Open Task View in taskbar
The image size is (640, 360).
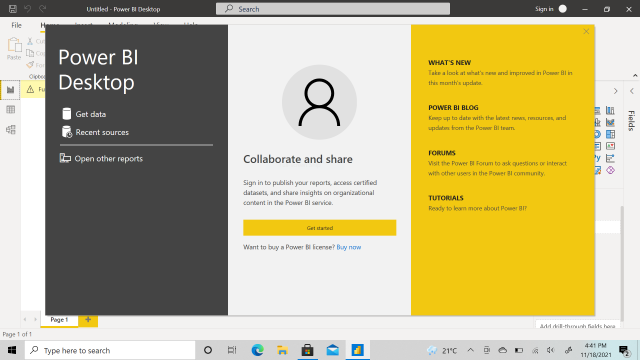232,350
